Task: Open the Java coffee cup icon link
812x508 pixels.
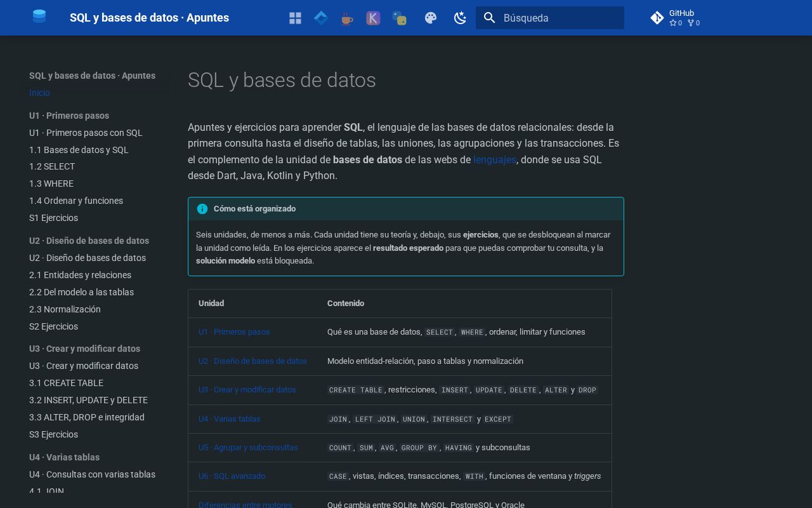Action: (347, 18)
